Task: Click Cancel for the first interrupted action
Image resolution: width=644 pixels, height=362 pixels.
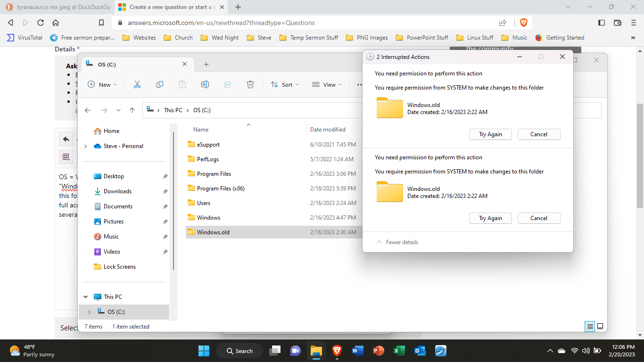Action: click(x=539, y=134)
